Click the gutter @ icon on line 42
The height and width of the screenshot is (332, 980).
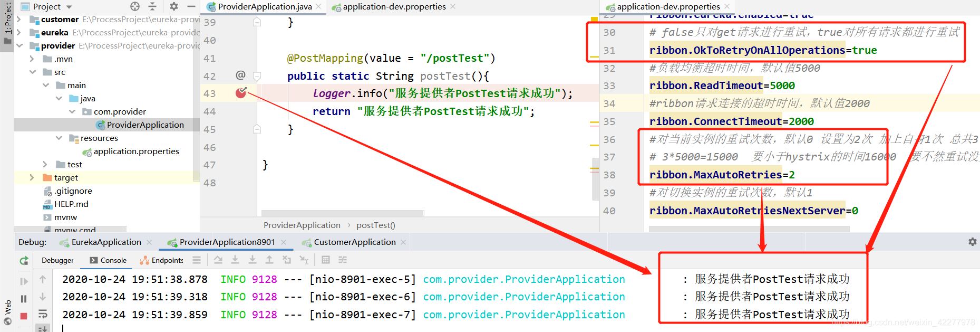240,75
